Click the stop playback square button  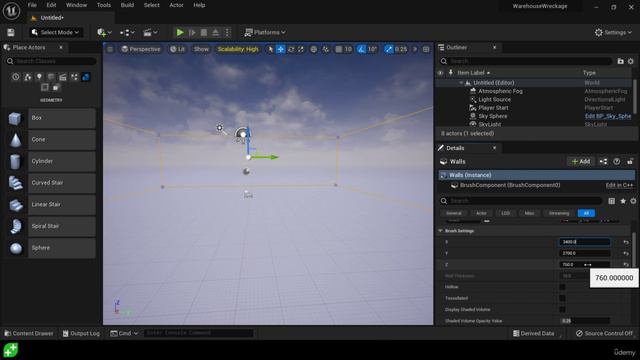[x=204, y=32]
